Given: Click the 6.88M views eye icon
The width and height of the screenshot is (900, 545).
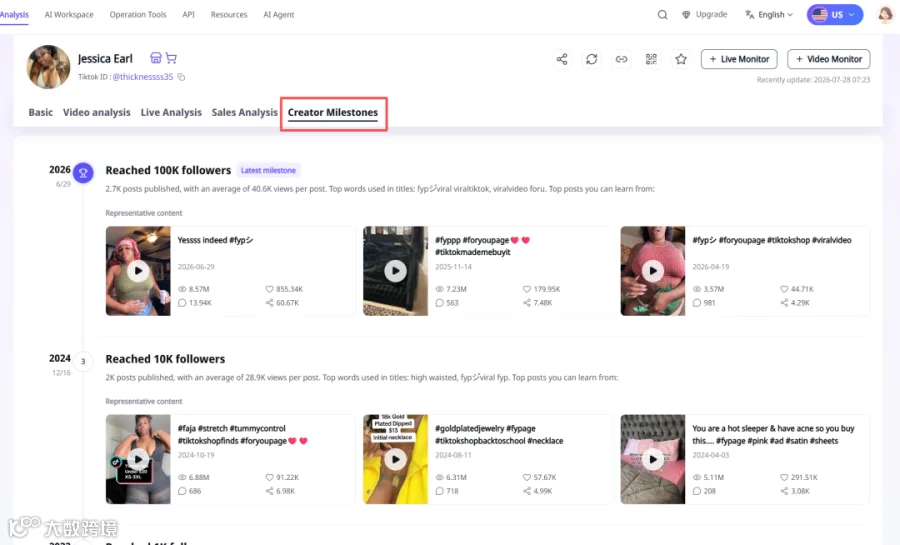Looking at the screenshot, I should click(x=182, y=477).
